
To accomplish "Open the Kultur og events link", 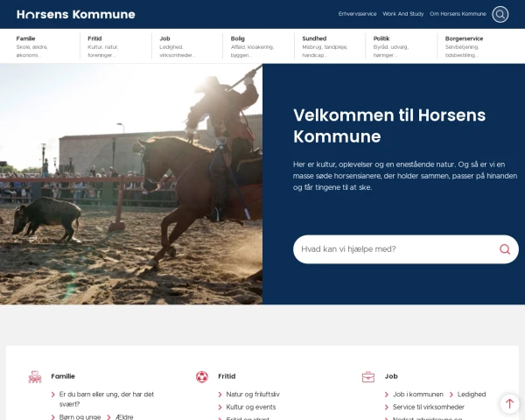I will pyautogui.click(x=251, y=407).
